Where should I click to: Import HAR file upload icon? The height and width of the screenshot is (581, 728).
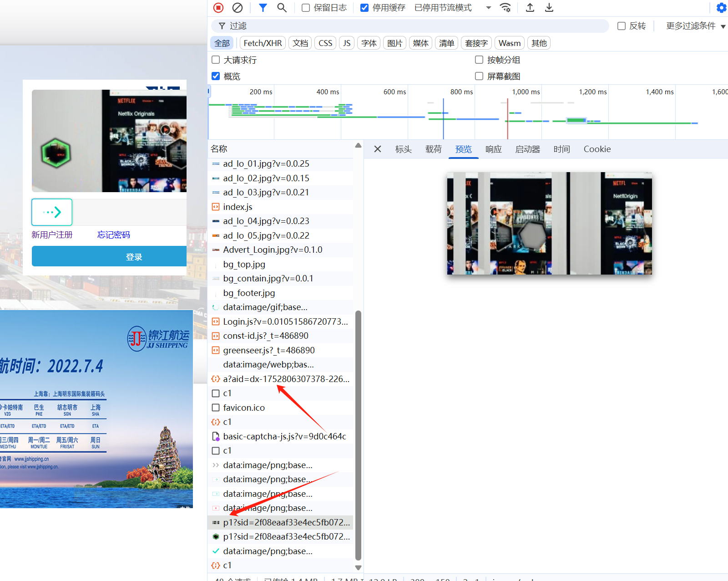click(530, 8)
